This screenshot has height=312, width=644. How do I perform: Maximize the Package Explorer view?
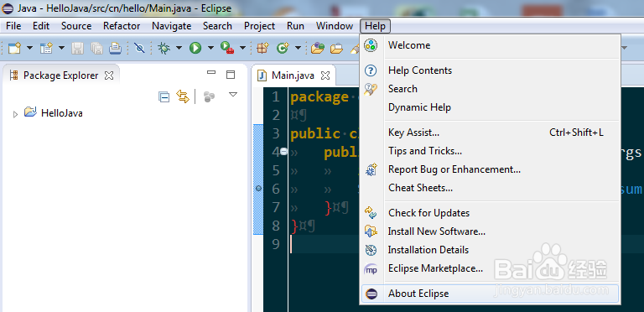231,75
